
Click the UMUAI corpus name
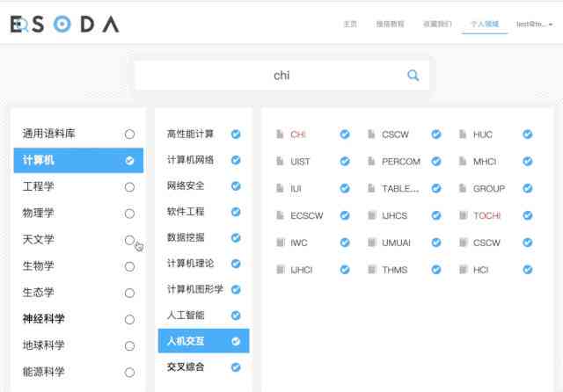(396, 243)
